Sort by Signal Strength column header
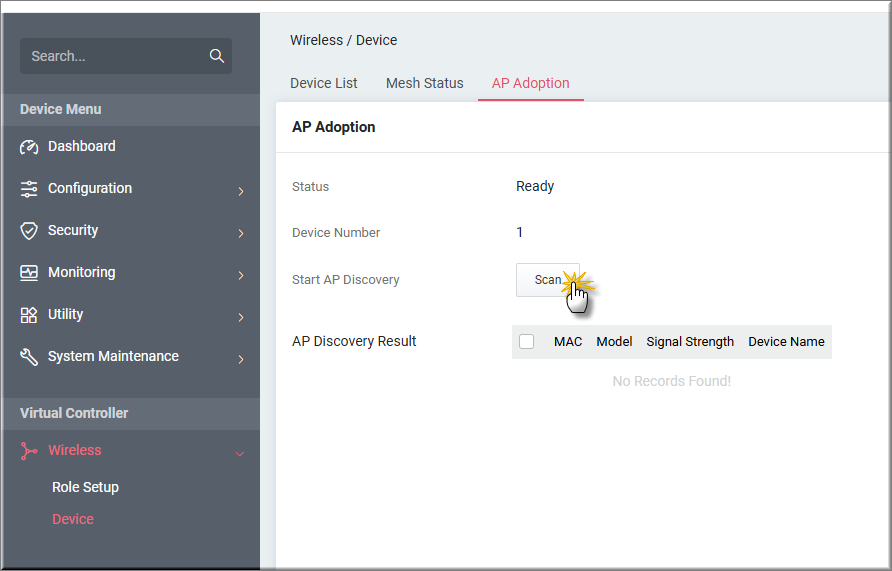This screenshot has height=571, width=892. (689, 342)
